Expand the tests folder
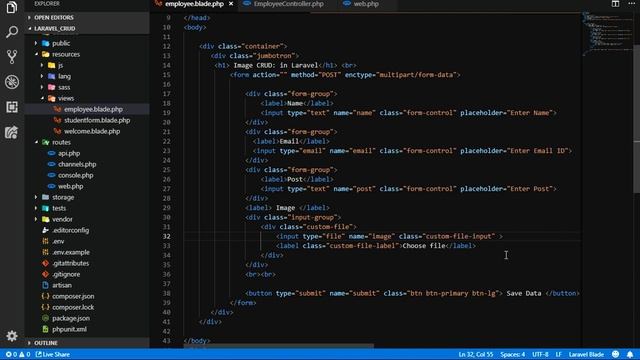This screenshot has height=360, width=640. pyautogui.click(x=59, y=208)
